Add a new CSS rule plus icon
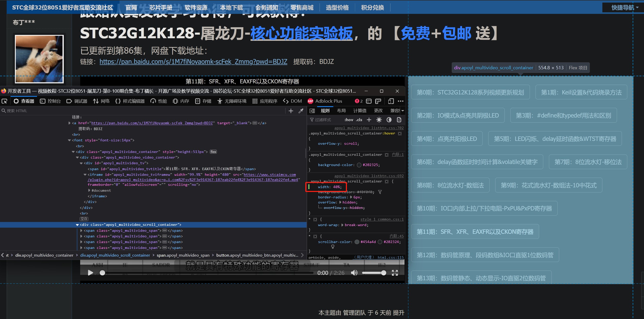The width and height of the screenshot is (644, 319). click(x=369, y=120)
